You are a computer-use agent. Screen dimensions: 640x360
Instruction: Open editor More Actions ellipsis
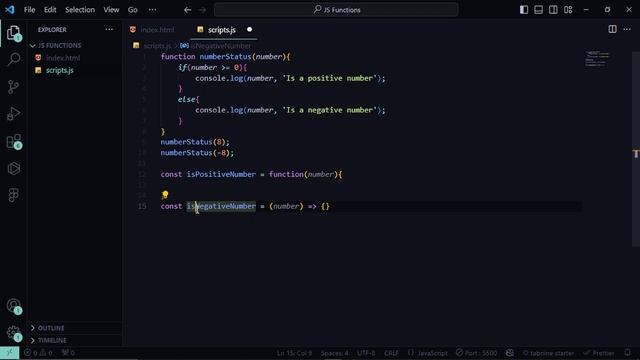627,29
